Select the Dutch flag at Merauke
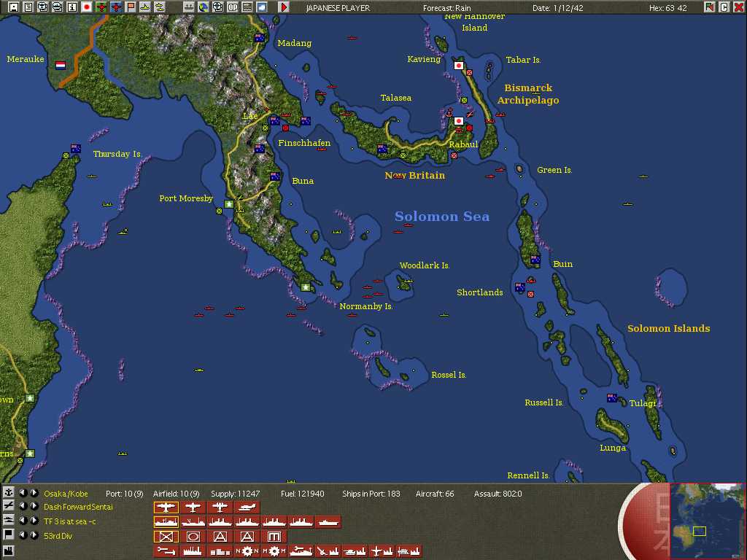The image size is (747, 560). (60, 65)
